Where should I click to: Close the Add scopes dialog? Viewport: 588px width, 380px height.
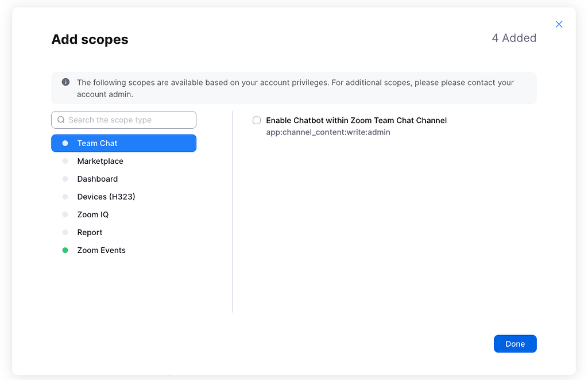[x=559, y=24]
